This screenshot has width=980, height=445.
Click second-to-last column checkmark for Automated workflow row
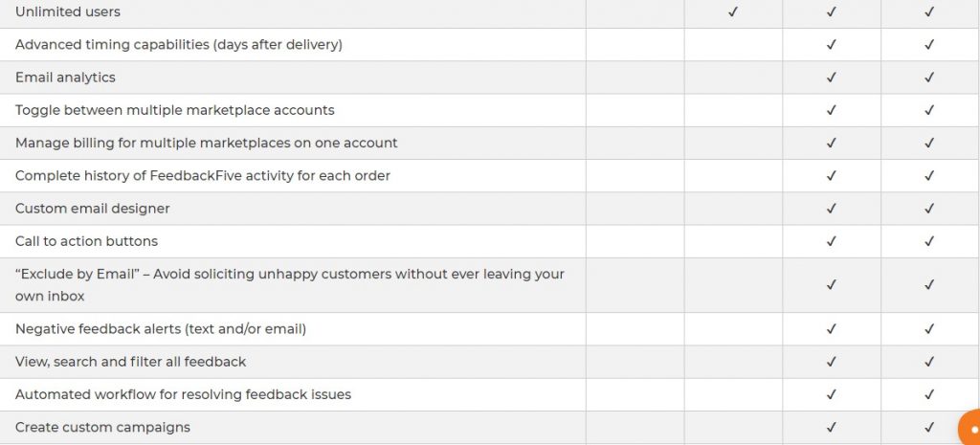[x=832, y=394]
